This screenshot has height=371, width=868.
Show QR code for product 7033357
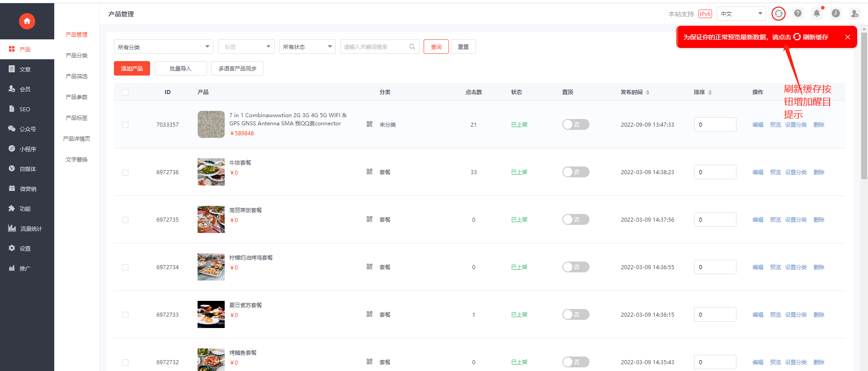pos(369,124)
